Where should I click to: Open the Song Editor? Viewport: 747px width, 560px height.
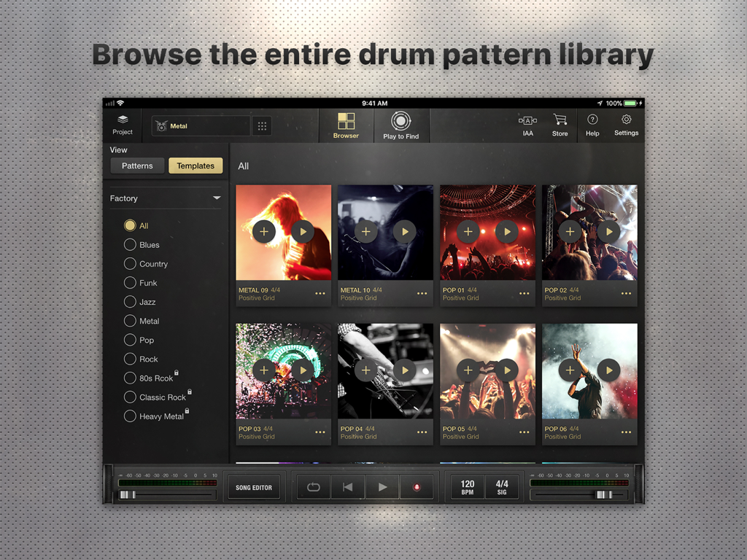pos(254,486)
